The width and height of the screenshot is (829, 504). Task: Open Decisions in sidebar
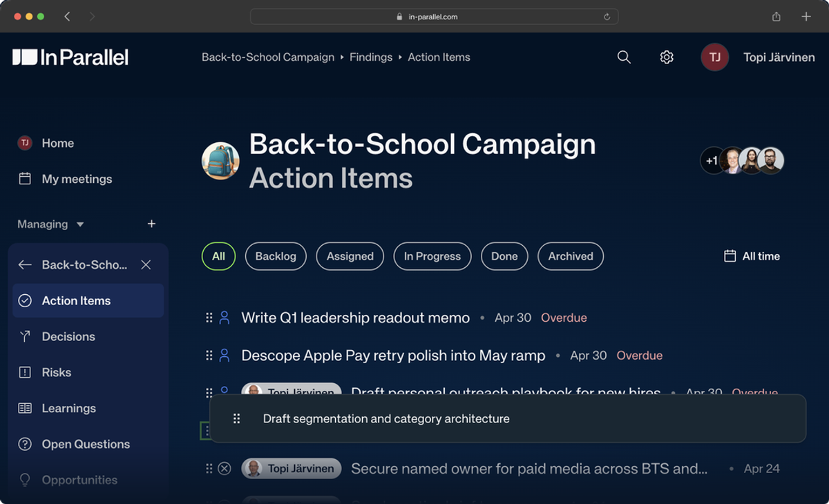68,336
